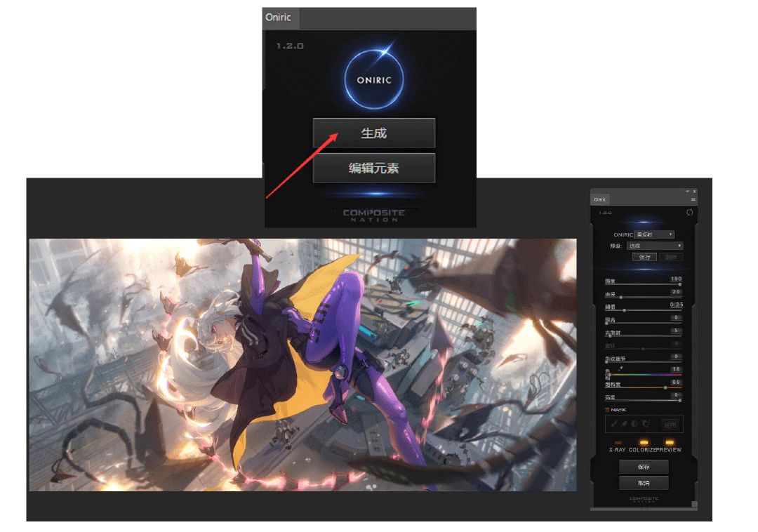
Task: Adjust the threshold slider with value 0.25
Action: click(x=643, y=310)
